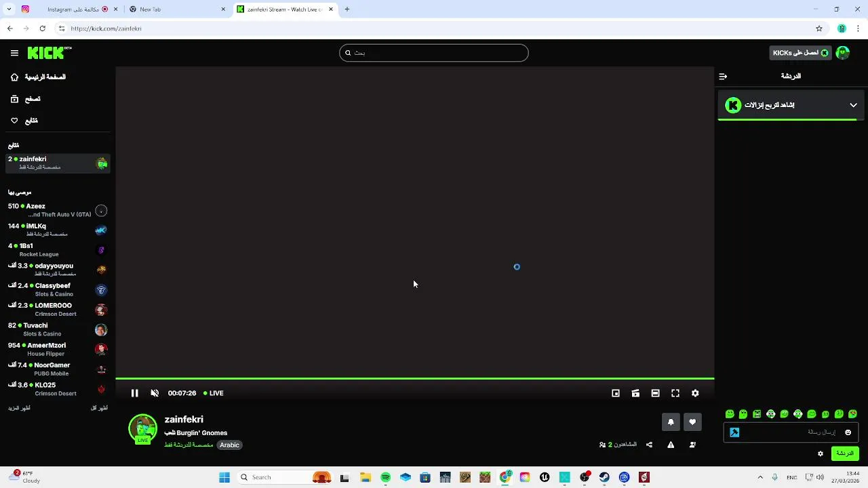Focus the Kick search field
Screen dimensions: 868x488
point(434,53)
